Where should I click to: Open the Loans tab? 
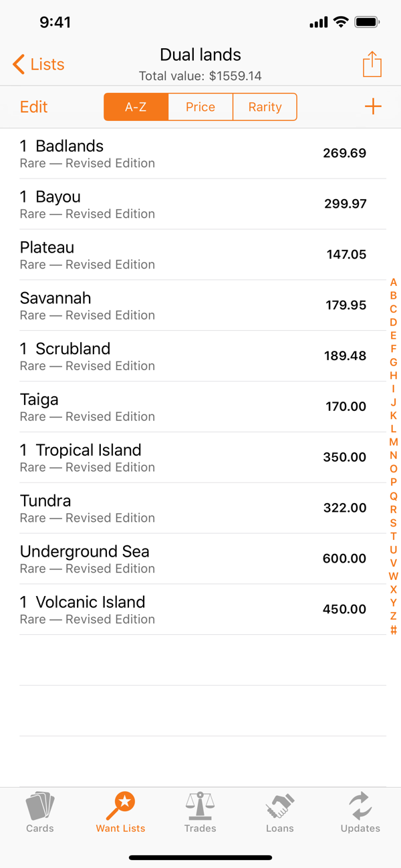[x=279, y=813]
